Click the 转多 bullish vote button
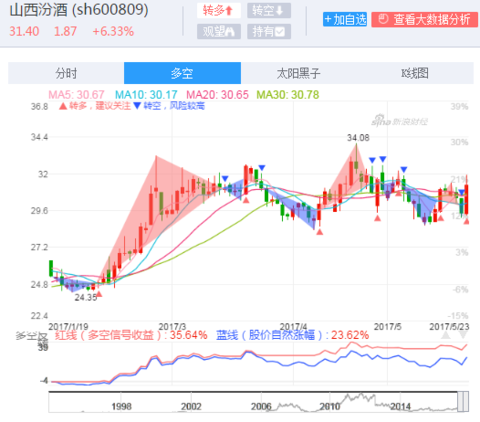This screenshot has width=480, height=422. (219, 10)
